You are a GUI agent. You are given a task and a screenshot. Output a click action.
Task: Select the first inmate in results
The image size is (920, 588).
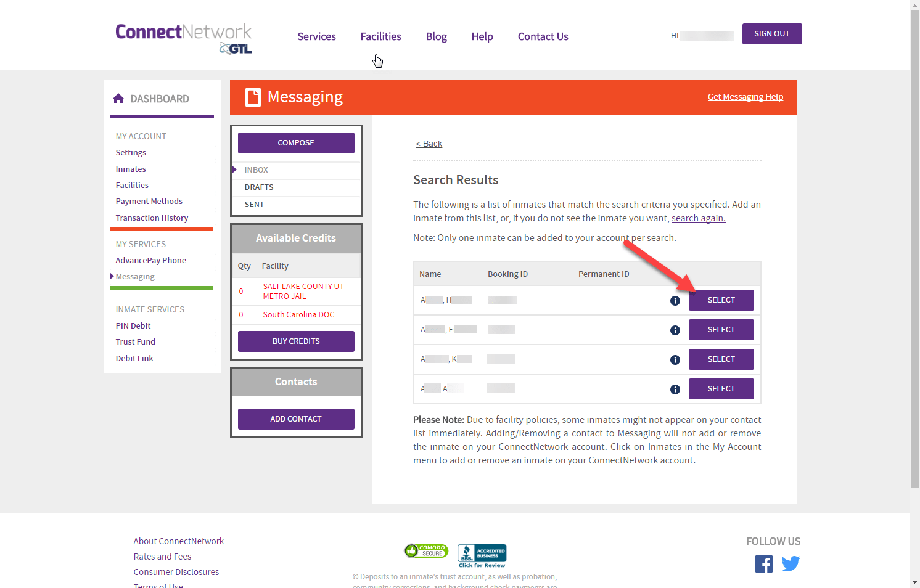point(721,300)
